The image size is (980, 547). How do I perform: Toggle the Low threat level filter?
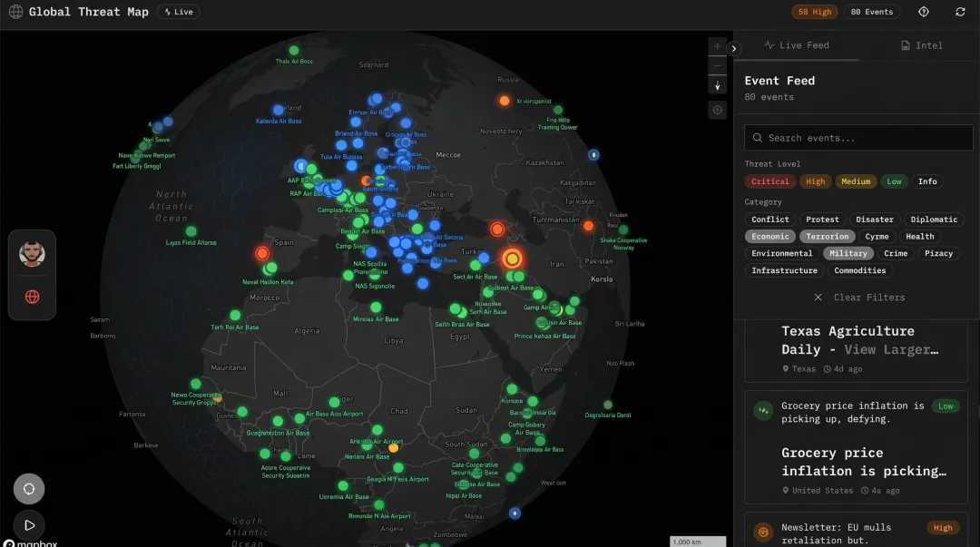pyautogui.click(x=894, y=181)
